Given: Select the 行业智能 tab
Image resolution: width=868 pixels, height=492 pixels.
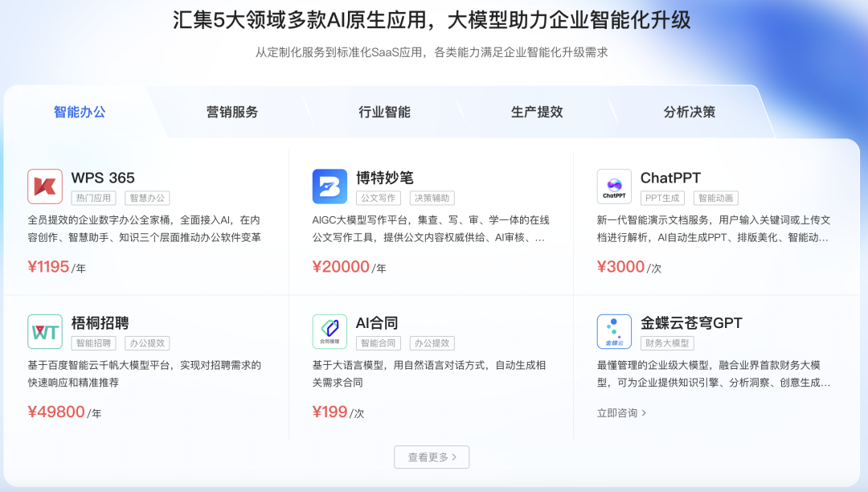Looking at the screenshot, I should pos(384,112).
